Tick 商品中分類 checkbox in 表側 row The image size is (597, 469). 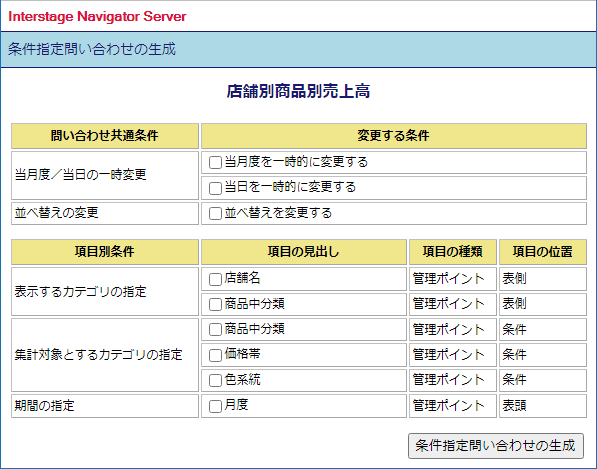pos(215,305)
